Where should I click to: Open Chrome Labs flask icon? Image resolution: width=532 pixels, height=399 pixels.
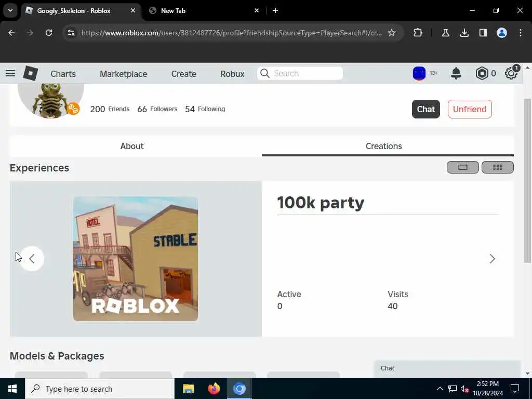tap(445, 33)
